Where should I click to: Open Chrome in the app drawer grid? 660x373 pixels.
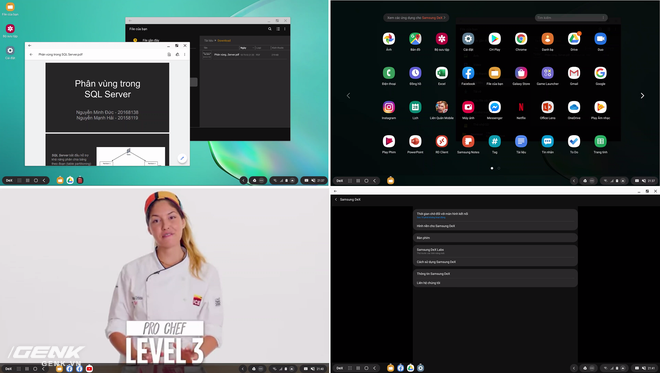[521, 39]
